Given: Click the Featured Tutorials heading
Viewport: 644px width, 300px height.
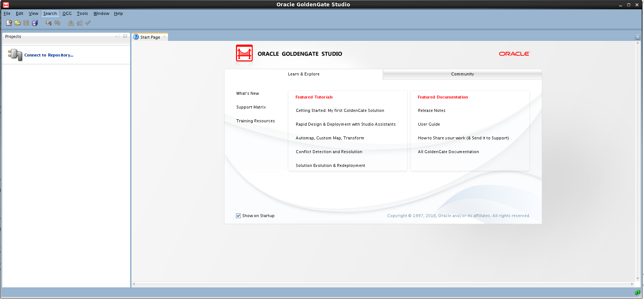Looking at the screenshot, I should click(x=314, y=97).
